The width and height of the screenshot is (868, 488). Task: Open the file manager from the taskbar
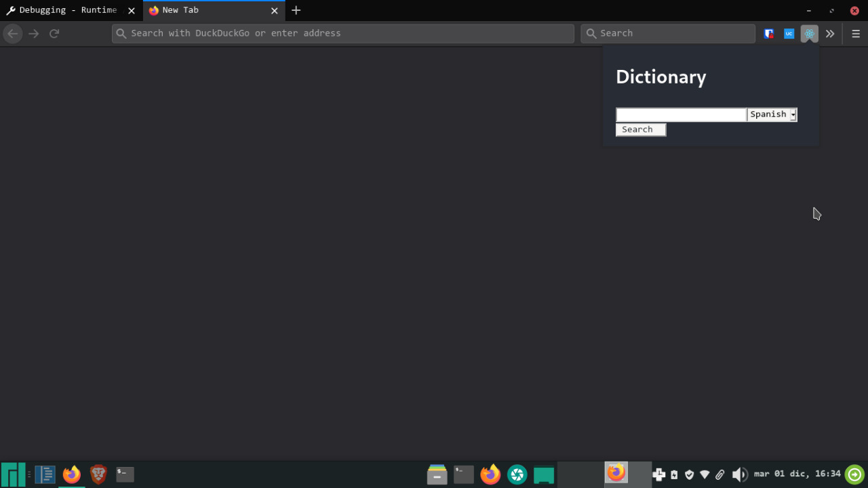coord(437,474)
